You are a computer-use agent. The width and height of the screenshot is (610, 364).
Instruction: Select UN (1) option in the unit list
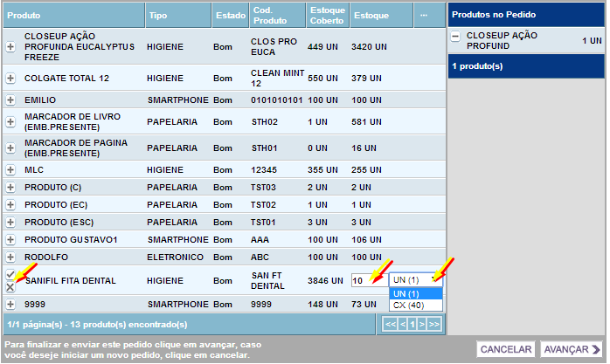pyautogui.click(x=415, y=293)
